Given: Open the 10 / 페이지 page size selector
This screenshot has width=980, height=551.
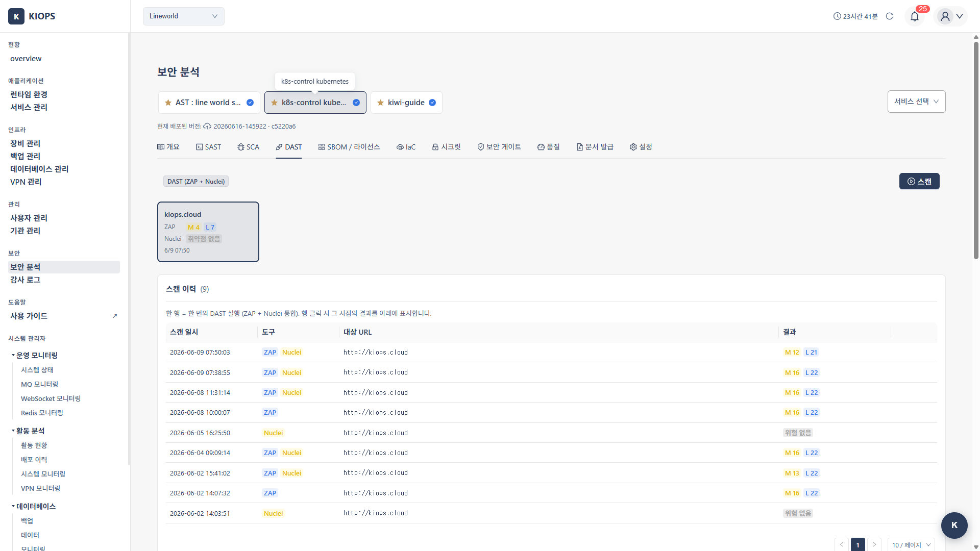Looking at the screenshot, I should (x=911, y=544).
